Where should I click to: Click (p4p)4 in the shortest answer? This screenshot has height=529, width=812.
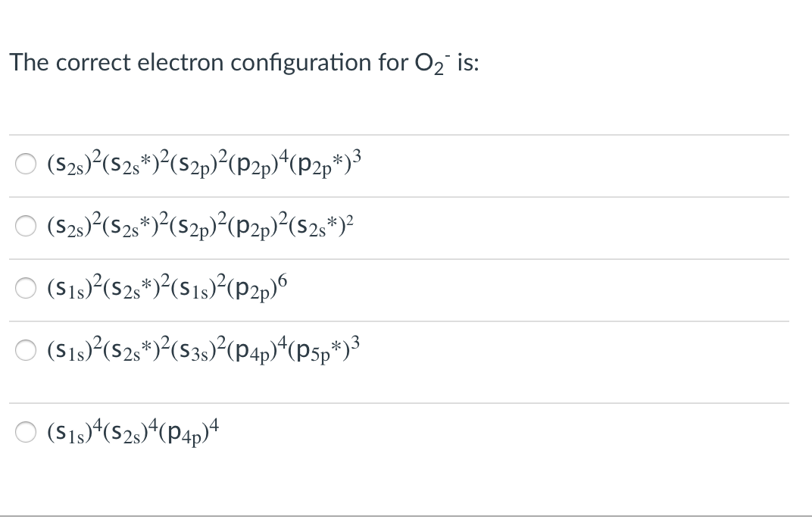(189, 431)
